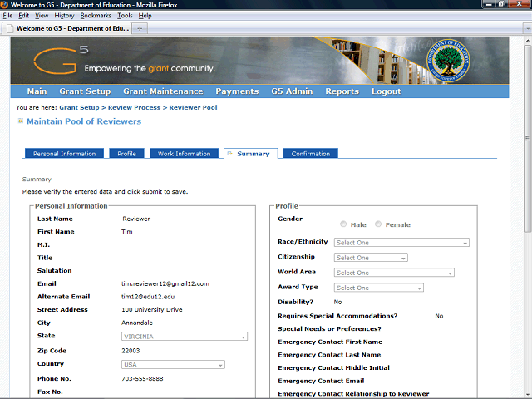Open G5 Admin navigation item

(292, 91)
